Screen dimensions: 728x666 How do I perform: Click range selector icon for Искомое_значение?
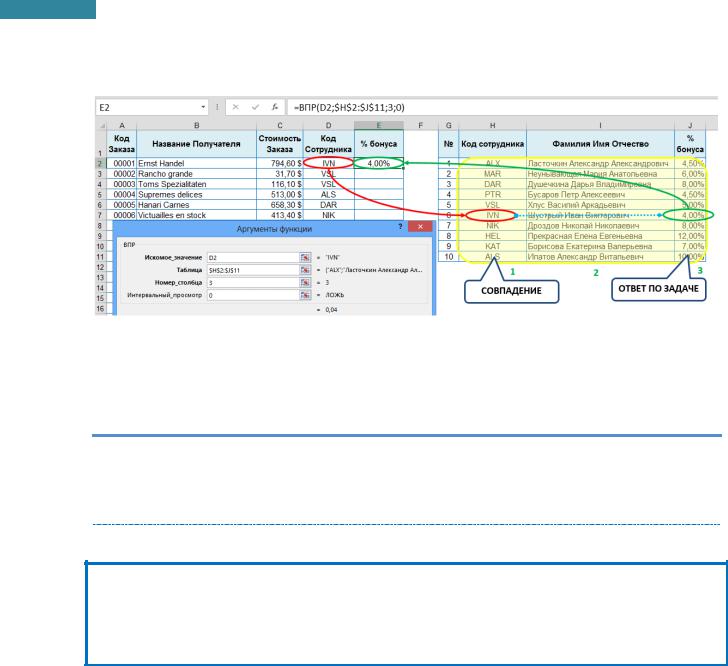click(x=305, y=257)
